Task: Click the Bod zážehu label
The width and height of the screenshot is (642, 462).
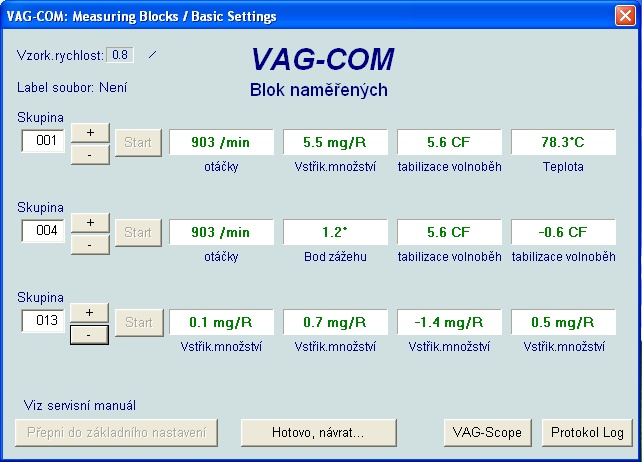Action: 335,257
